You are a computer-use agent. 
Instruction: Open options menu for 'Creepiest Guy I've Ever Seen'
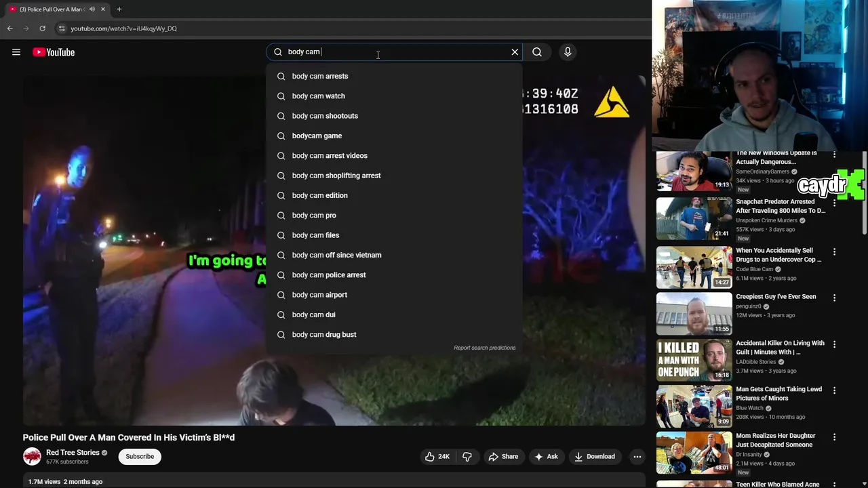834,298
